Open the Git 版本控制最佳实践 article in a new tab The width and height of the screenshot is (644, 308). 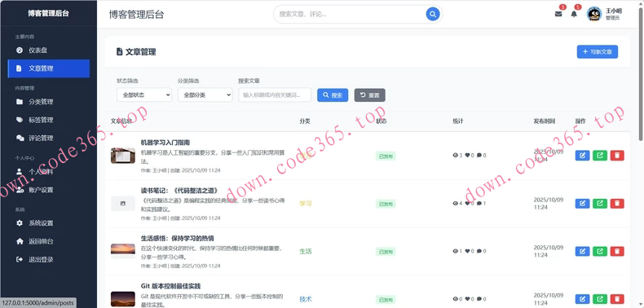pyautogui.click(x=600, y=299)
